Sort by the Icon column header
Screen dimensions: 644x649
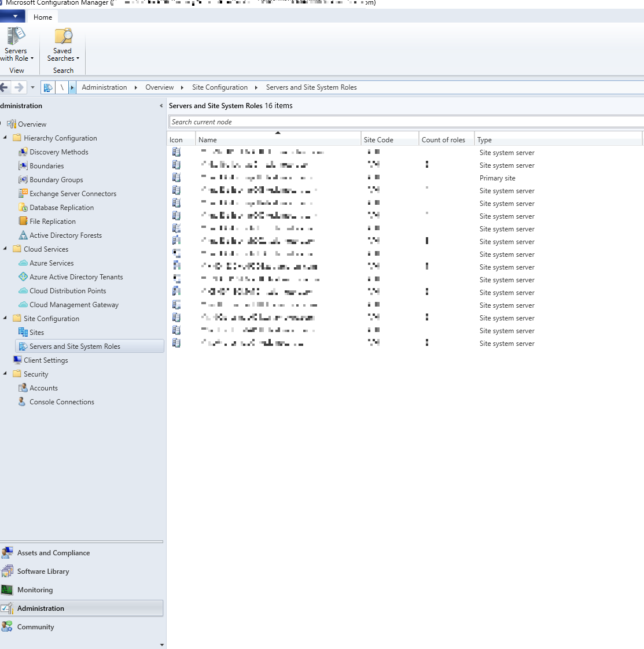tap(181, 139)
